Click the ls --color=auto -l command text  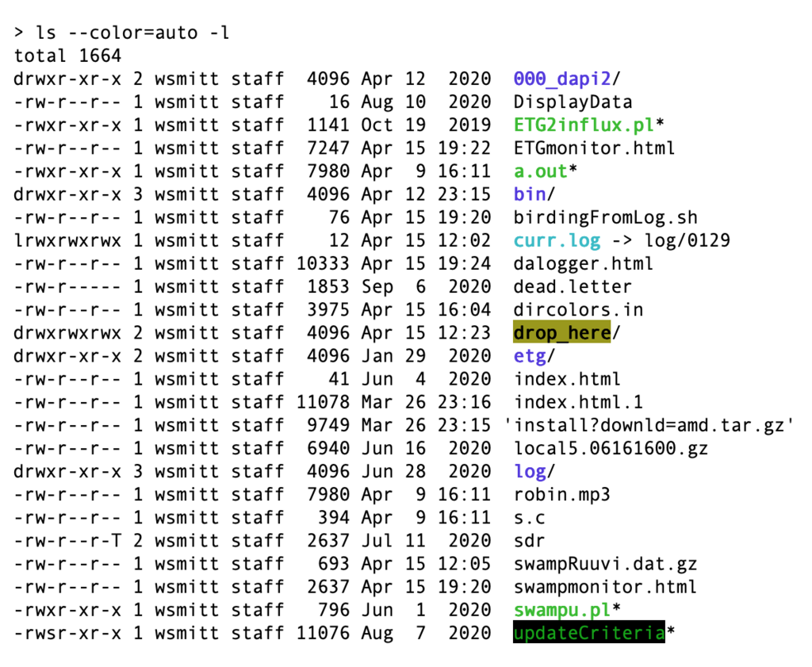coord(132,33)
